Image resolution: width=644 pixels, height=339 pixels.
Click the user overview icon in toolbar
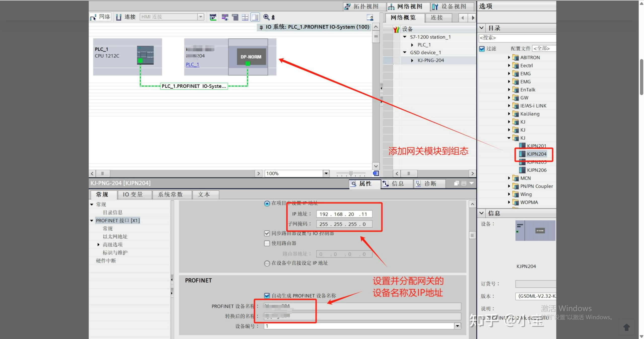pyautogui.click(x=370, y=17)
